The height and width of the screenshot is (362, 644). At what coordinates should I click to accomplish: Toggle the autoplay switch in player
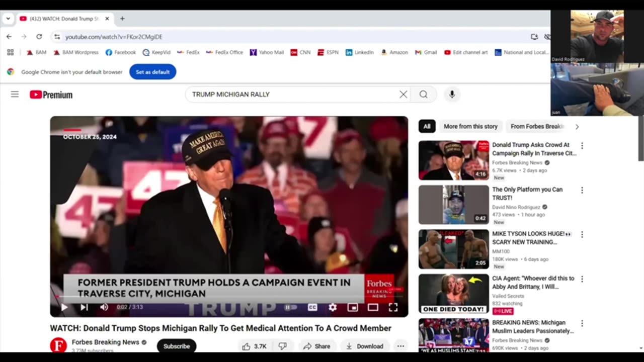click(x=291, y=307)
